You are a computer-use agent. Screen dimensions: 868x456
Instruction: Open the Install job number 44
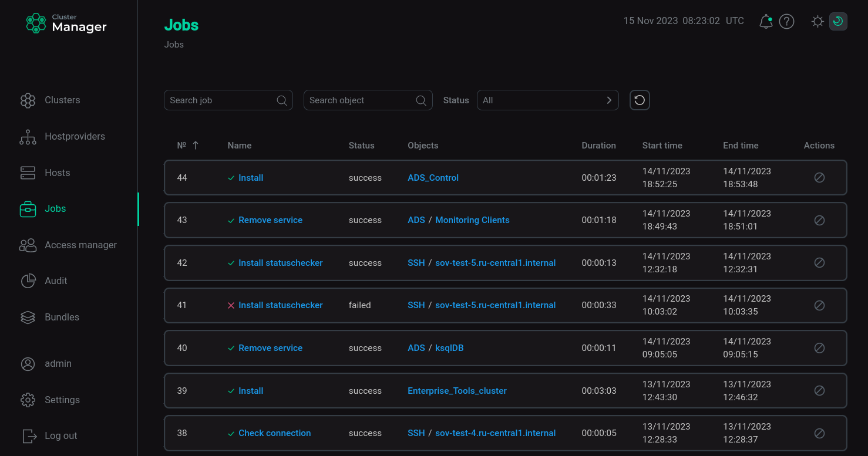pyautogui.click(x=251, y=178)
